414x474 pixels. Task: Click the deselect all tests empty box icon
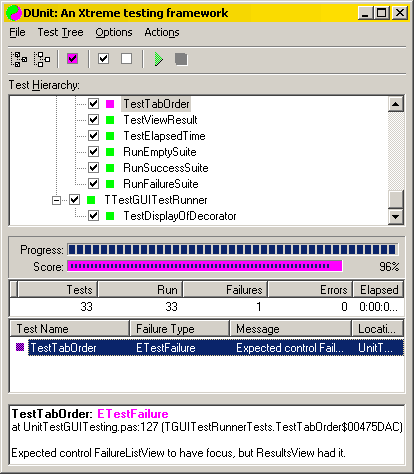126,59
